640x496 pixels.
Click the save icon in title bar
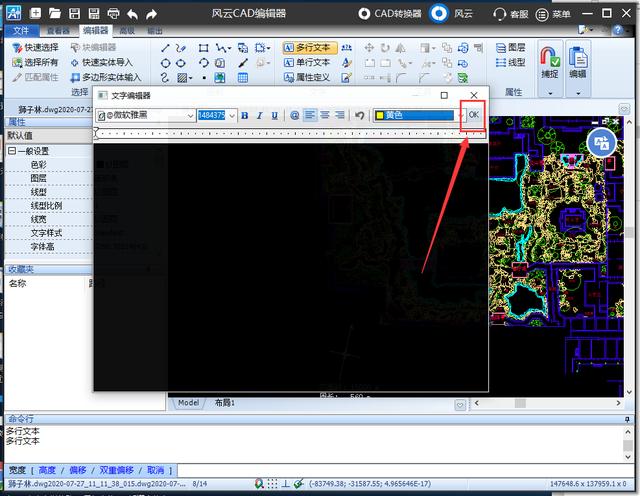point(74,13)
